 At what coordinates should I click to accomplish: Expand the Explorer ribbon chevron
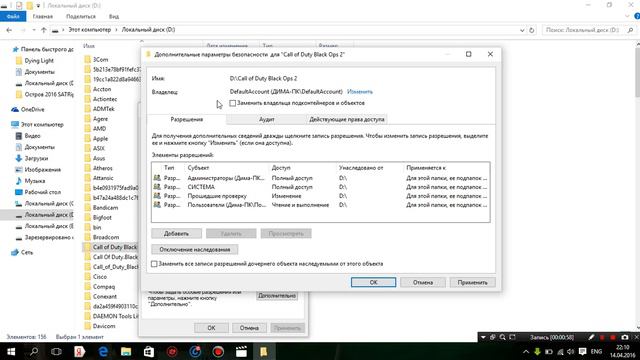coord(627,16)
